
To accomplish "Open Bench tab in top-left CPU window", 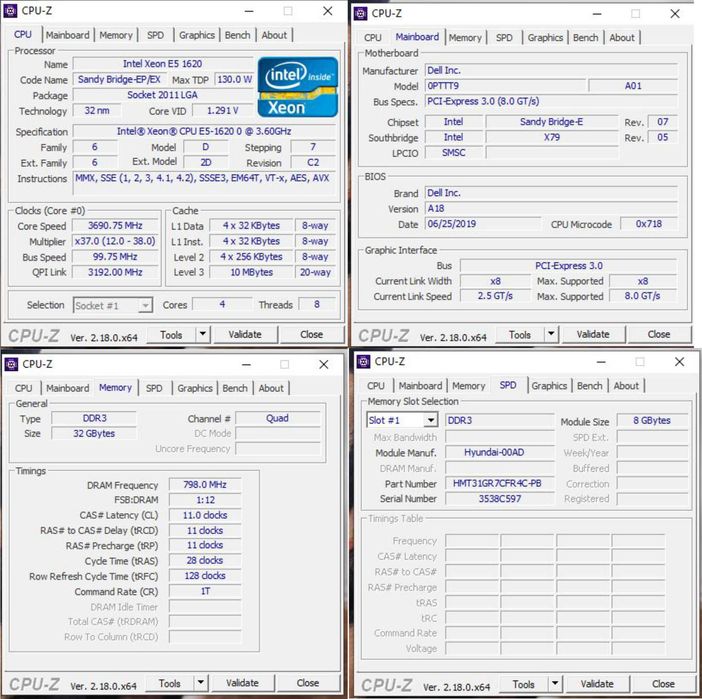I will [x=237, y=35].
